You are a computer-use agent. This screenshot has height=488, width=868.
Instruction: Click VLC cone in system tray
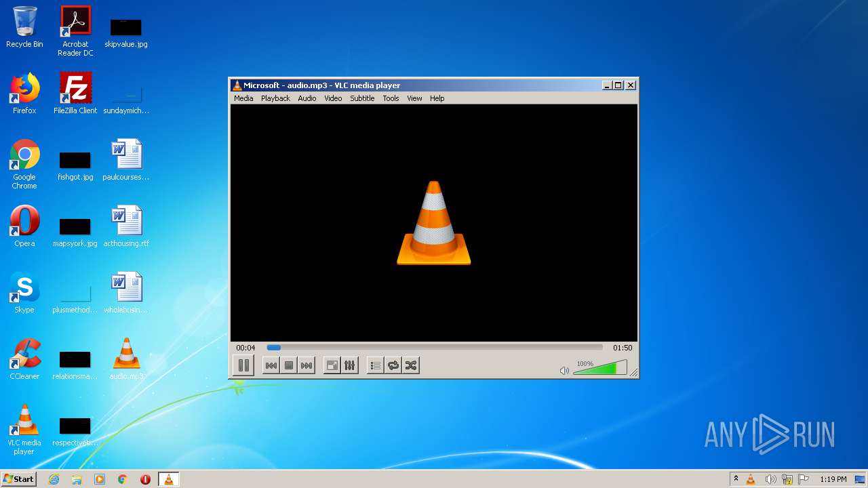click(751, 479)
